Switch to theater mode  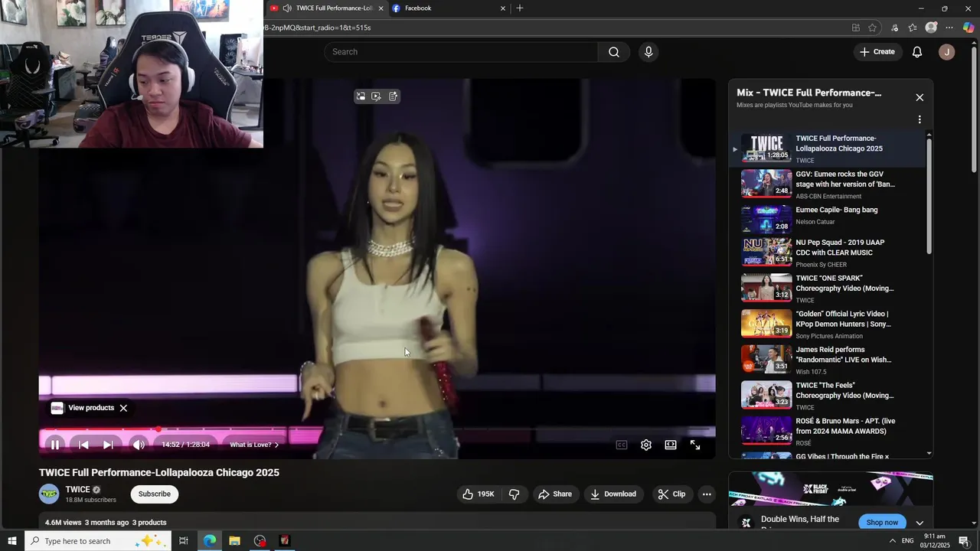coord(671,445)
